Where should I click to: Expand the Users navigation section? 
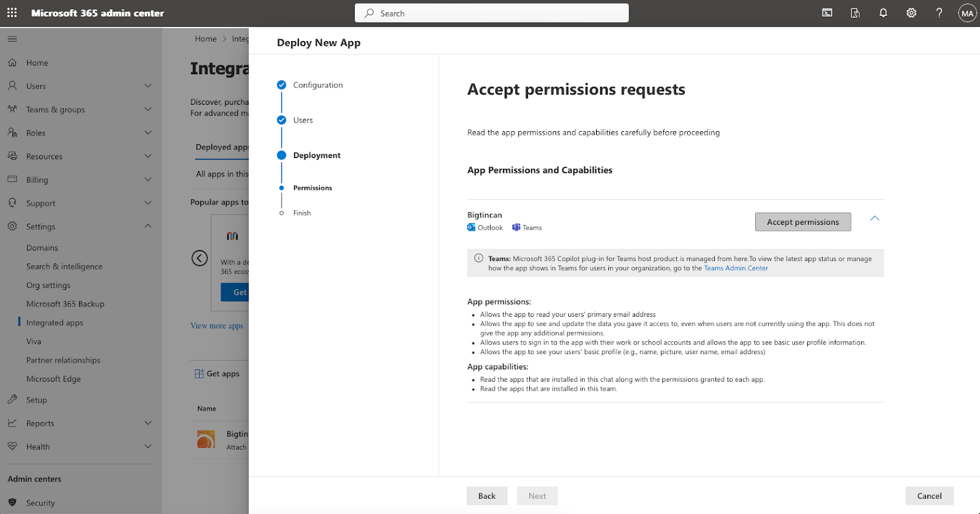click(148, 86)
